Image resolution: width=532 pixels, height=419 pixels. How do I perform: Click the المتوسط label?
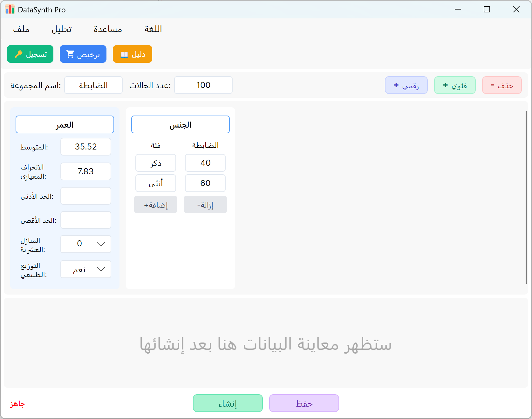click(34, 147)
